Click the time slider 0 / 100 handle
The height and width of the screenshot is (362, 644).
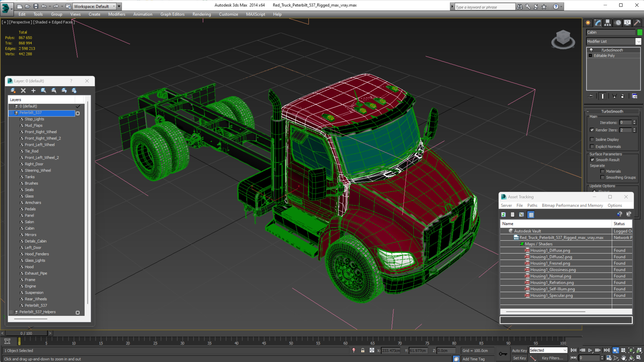click(x=26, y=333)
